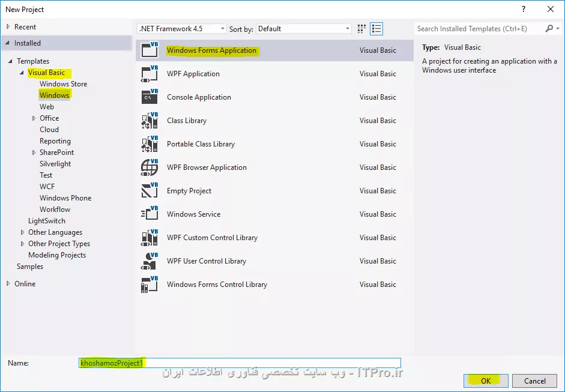Select the Portable Class Library template name
The width and height of the screenshot is (565, 392).
click(x=201, y=143)
